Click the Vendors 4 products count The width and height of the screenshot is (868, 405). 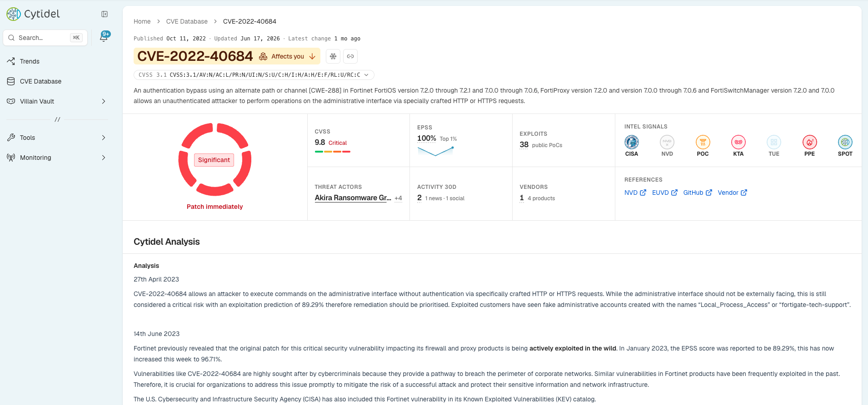point(537,198)
